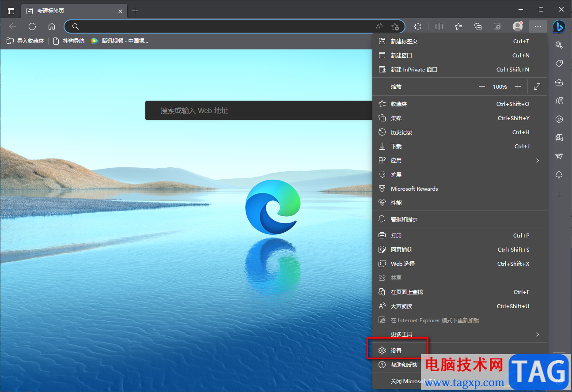Screen dimensions: 572x392
Task: Decrease zoom with the minus button
Action: [x=482, y=87]
